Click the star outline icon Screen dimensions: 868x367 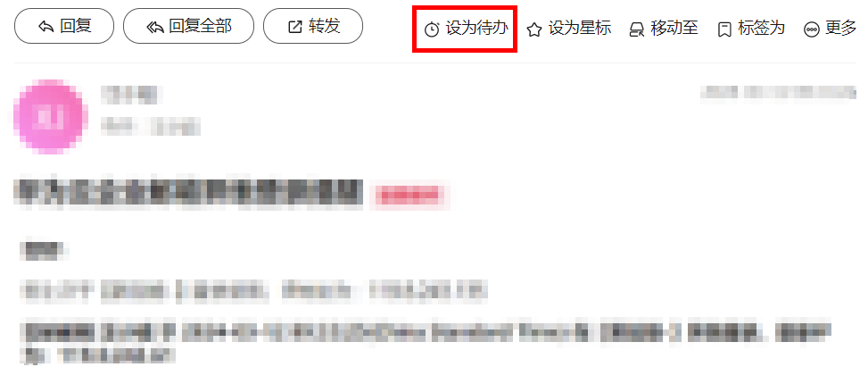(534, 29)
